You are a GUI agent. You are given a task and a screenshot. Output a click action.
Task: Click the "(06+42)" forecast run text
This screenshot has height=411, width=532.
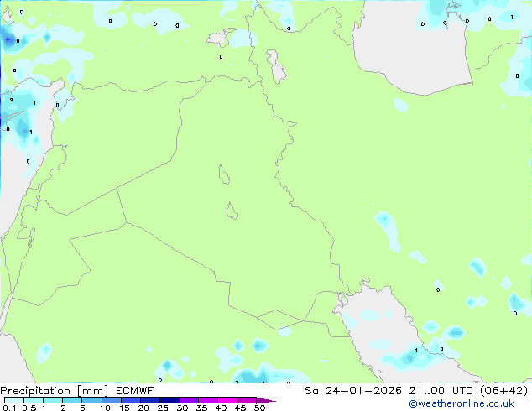click(x=504, y=391)
